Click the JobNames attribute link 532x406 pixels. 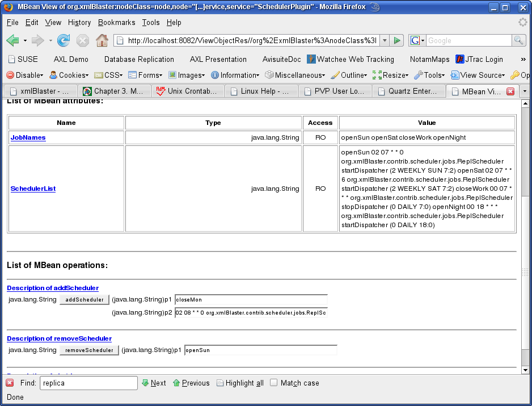tap(28, 137)
